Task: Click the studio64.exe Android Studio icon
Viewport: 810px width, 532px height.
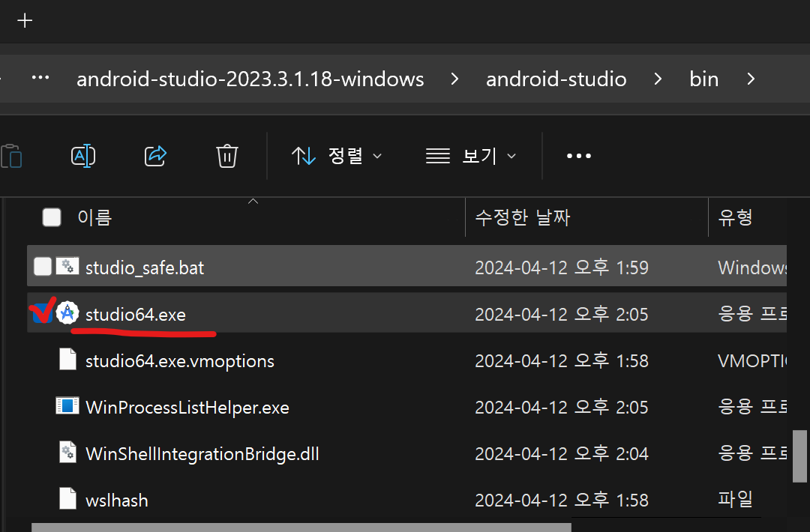Action: click(x=67, y=313)
